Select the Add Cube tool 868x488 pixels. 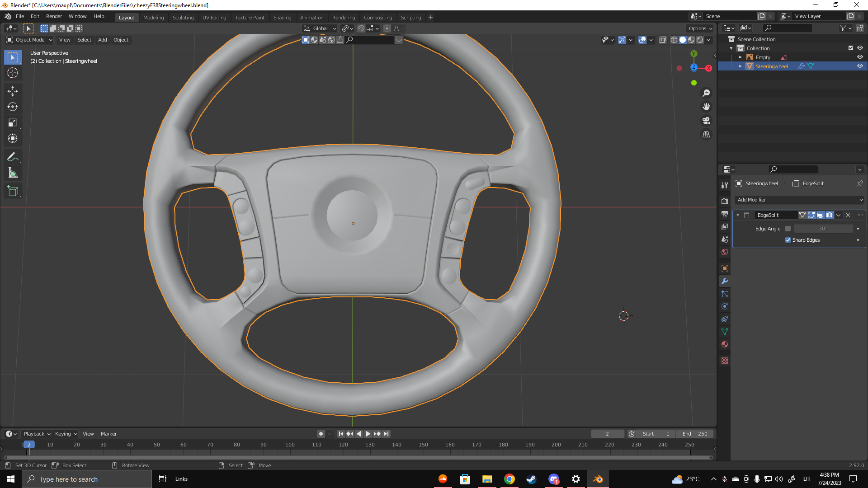point(13,191)
